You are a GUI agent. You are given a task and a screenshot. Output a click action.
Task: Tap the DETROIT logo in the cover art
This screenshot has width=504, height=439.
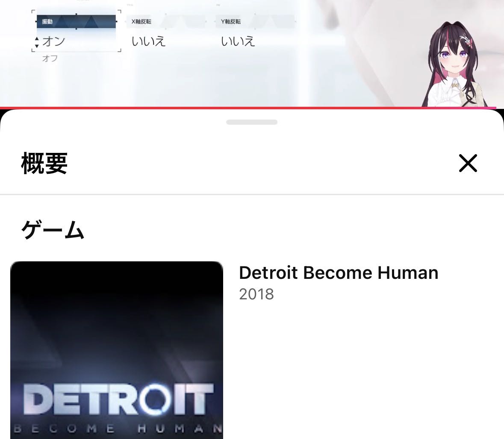117,399
